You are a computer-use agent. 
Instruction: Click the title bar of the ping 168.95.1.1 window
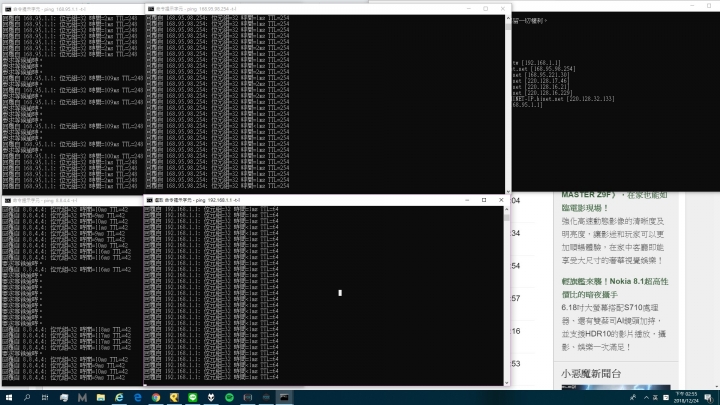[x=73, y=9]
